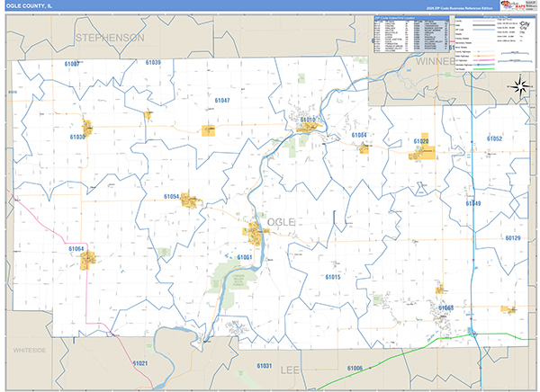Click the MarketMAPS logo in the header
The image size is (540, 392).
pyautogui.click(x=512, y=4)
